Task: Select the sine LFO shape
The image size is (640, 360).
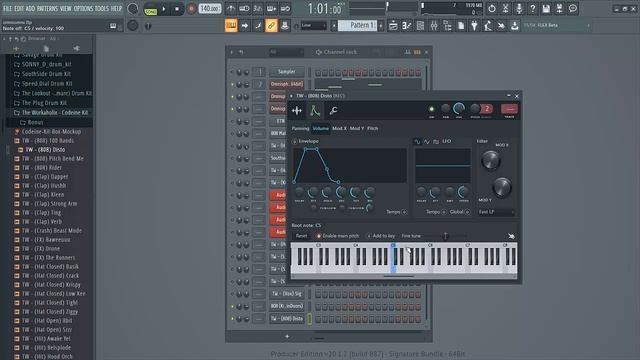Action: pos(417,142)
